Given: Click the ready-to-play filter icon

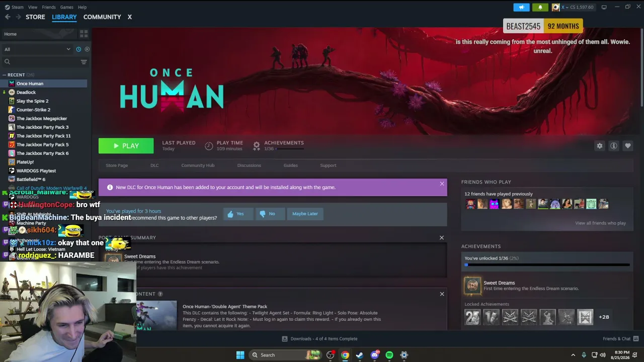Looking at the screenshot, I should [87, 49].
